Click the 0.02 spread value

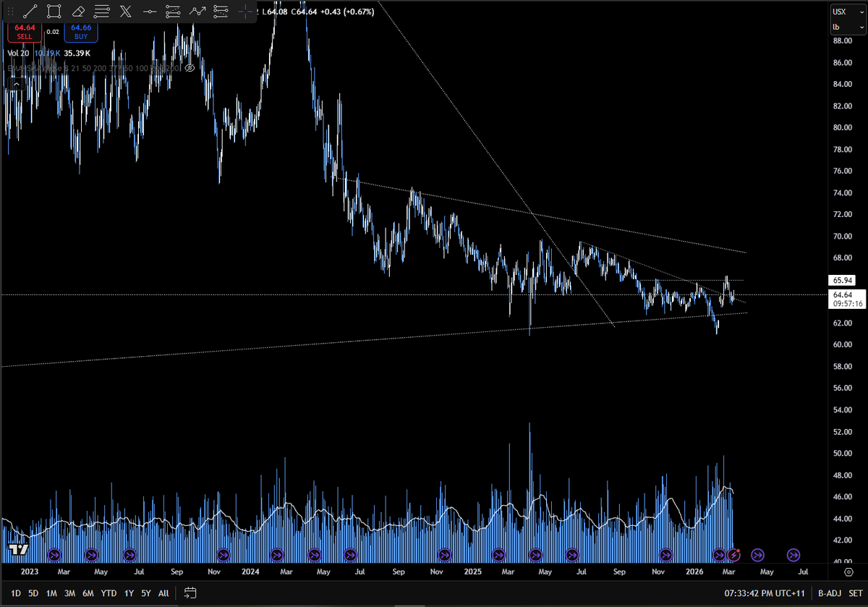[x=53, y=31]
